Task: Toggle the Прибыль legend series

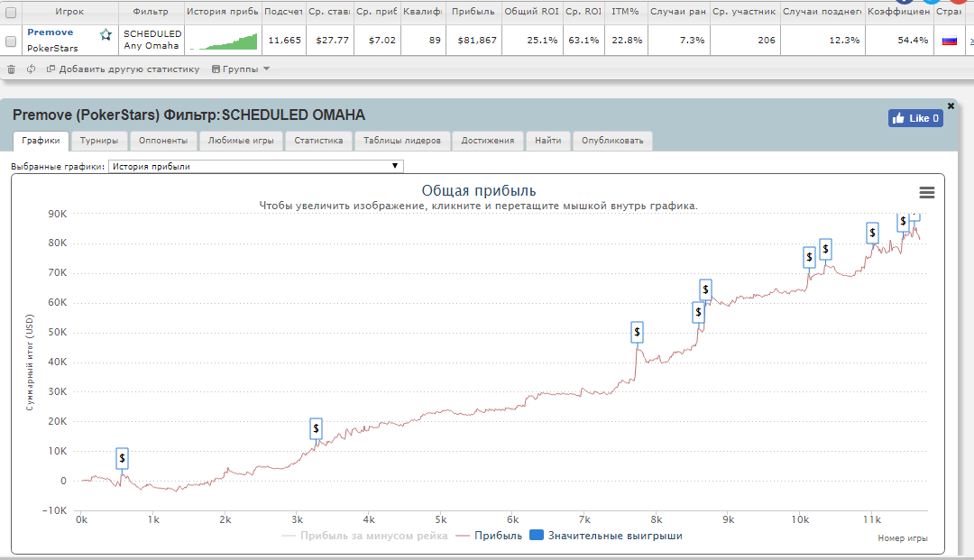Action: 489,535
